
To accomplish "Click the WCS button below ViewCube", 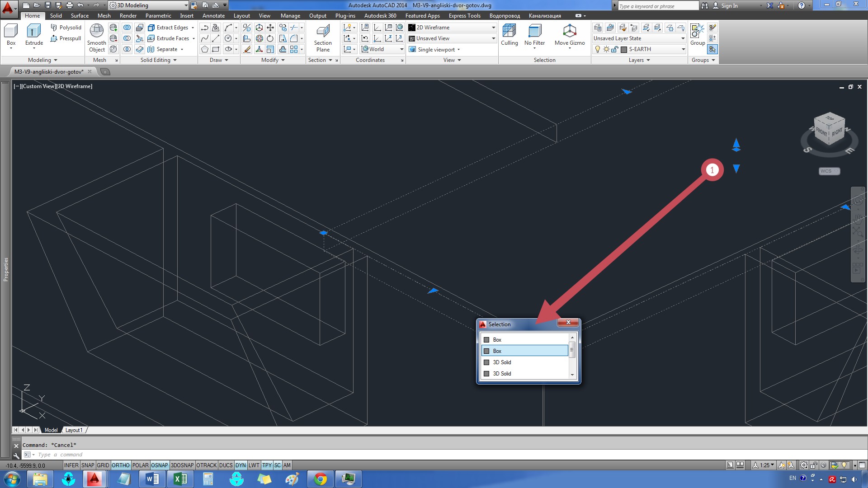I will pos(829,171).
